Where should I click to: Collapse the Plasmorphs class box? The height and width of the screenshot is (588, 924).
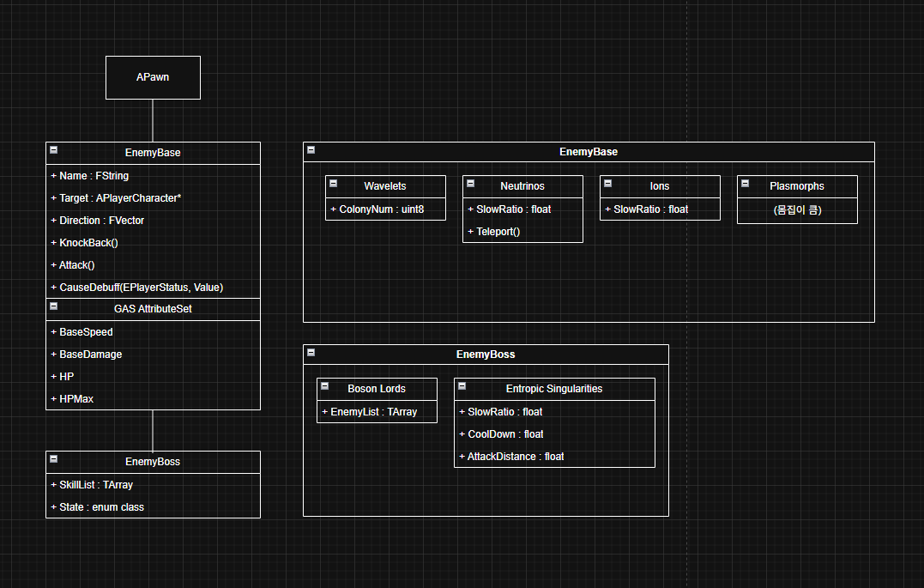pos(746,184)
